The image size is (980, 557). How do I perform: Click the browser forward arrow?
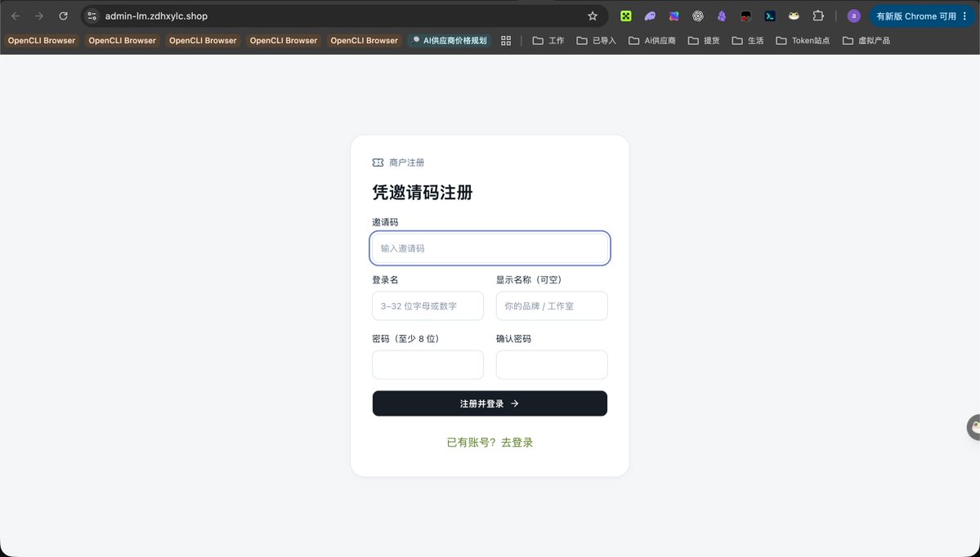[39, 16]
